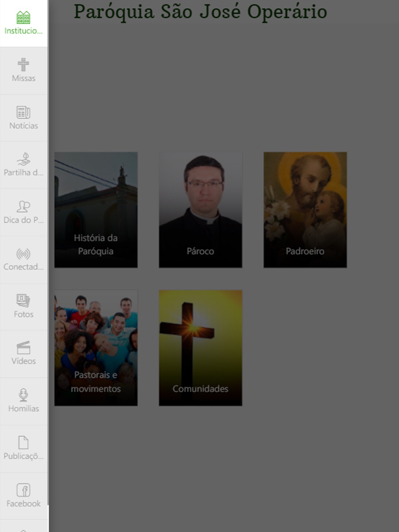Select the Dica do P... menu label
Screen dimensions: 399x532
24,220
